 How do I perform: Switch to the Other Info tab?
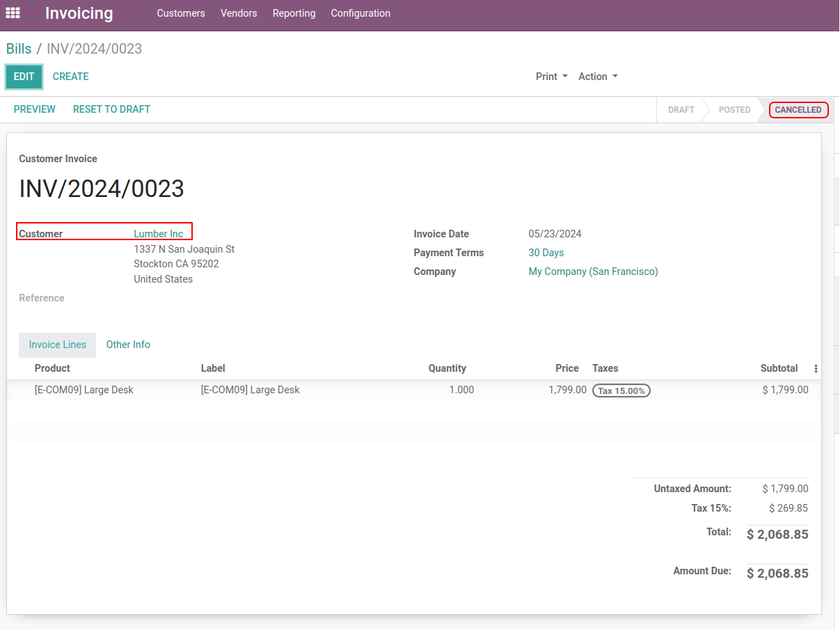(x=128, y=345)
